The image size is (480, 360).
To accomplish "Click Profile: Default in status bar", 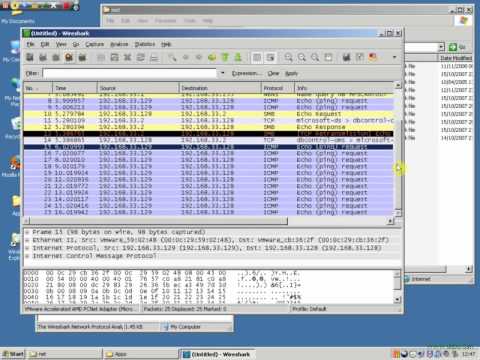I will pos(309,309).
